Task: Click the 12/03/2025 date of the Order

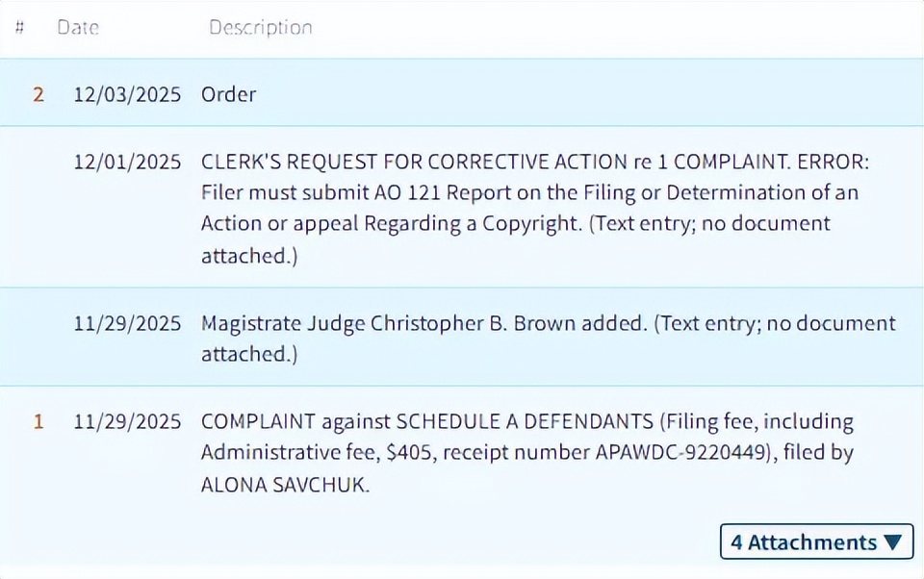Action: [x=127, y=94]
